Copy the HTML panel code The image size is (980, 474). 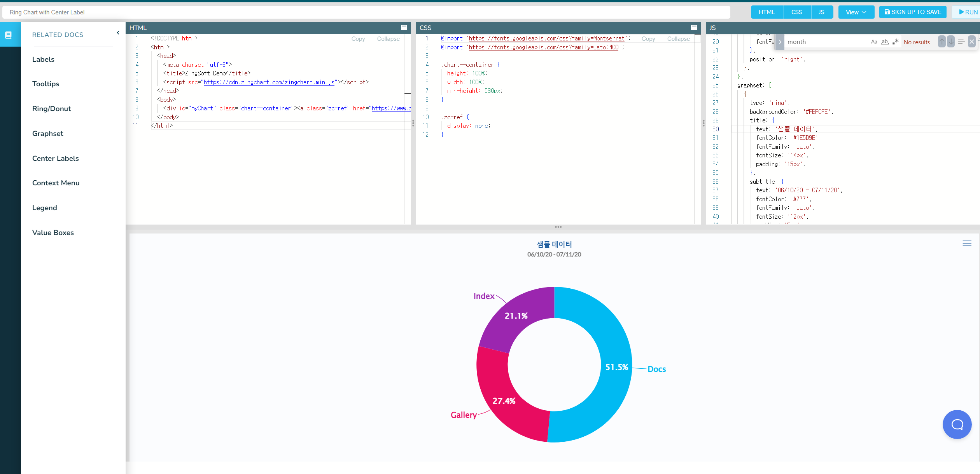tap(358, 39)
